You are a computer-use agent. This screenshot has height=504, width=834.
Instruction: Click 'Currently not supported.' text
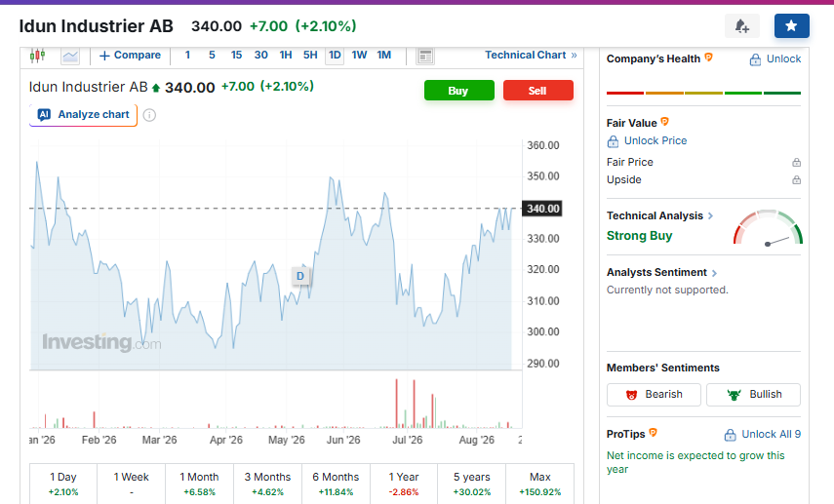pos(667,290)
